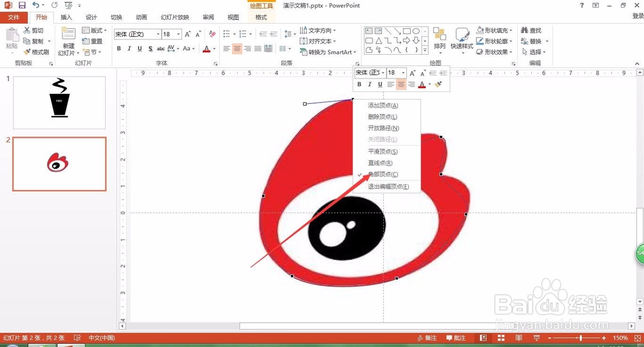Click the Find (查找) binoculars icon

pyautogui.click(x=524, y=30)
